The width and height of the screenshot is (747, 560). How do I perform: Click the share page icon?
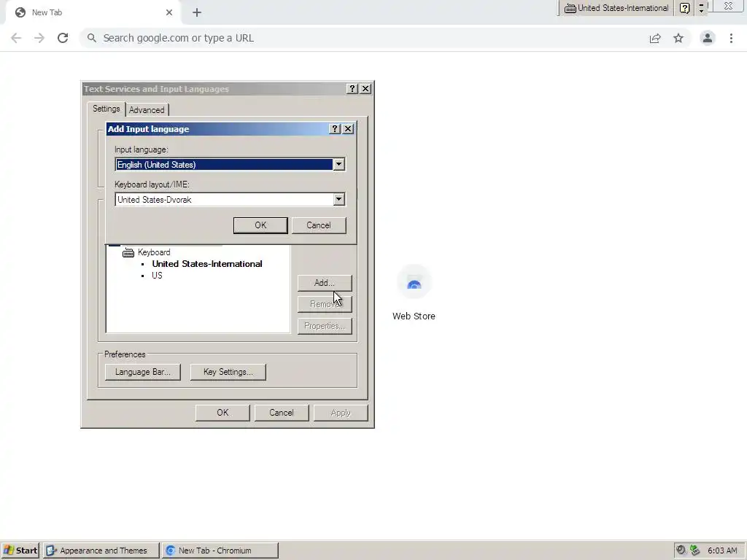tap(655, 38)
